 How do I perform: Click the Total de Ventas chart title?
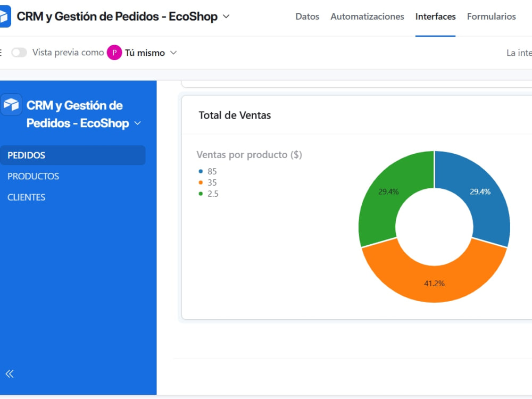235,115
